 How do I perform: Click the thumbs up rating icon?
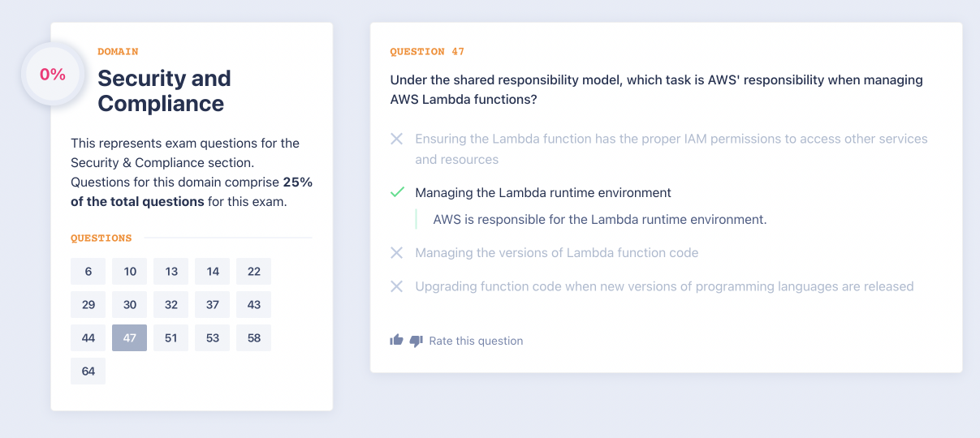coord(396,341)
